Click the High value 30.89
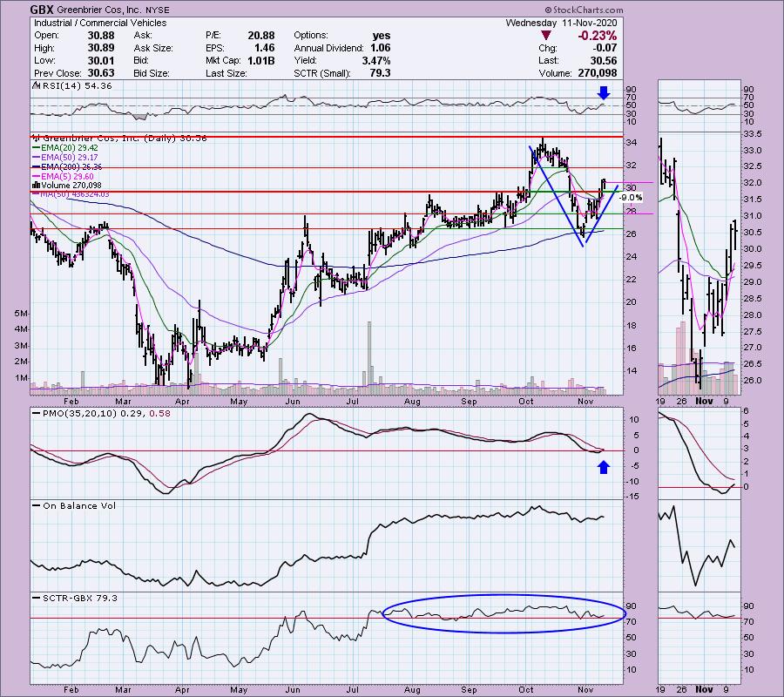 pyautogui.click(x=101, y=48)
